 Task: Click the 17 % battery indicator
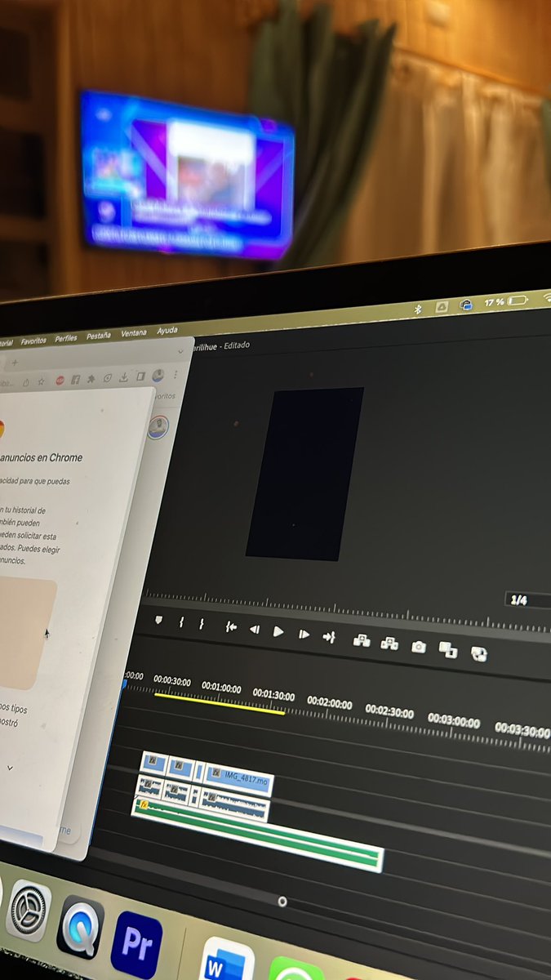click(504, 301)
